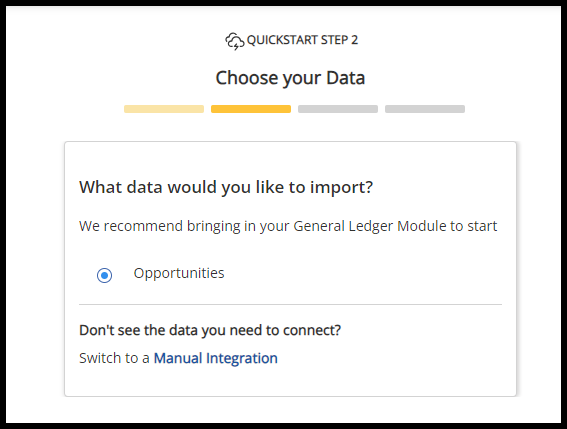Click the 'Switch to a' text
The image size is (567, 429).
tap(114, 358)
